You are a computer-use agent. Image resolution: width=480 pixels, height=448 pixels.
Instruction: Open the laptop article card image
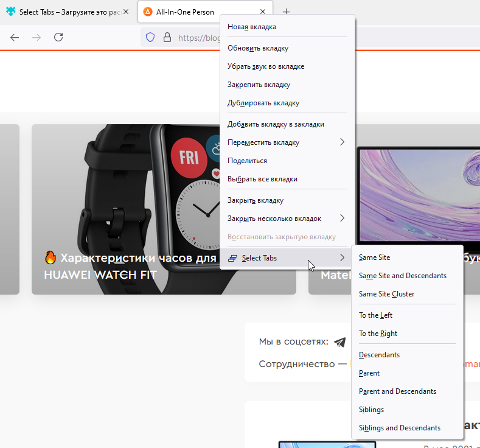click(419, 196)
